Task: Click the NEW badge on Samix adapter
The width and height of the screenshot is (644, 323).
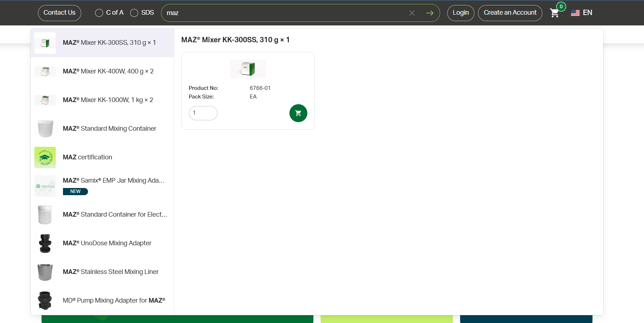Action: (x=75, y=192)
